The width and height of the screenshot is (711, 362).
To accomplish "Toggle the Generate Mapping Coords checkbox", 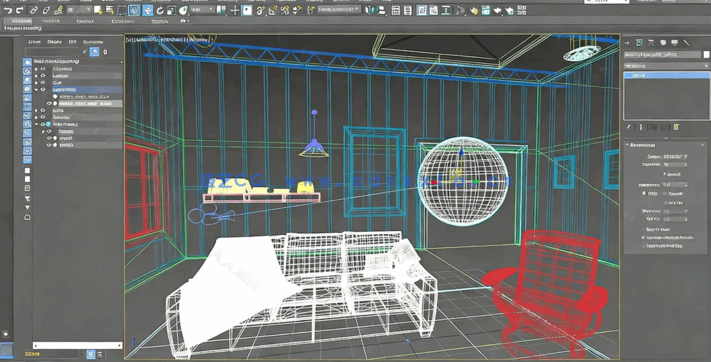I will [x=644, y=238].
